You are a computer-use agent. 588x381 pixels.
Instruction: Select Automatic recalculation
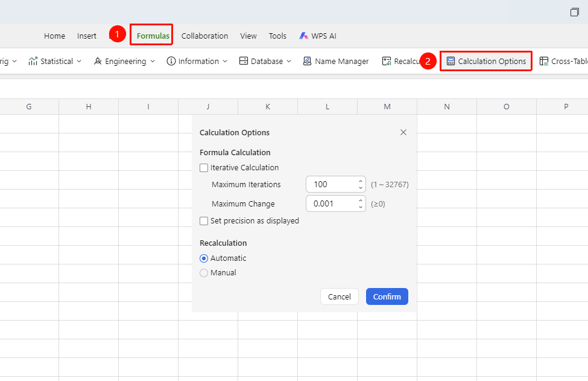click(204, 258)
